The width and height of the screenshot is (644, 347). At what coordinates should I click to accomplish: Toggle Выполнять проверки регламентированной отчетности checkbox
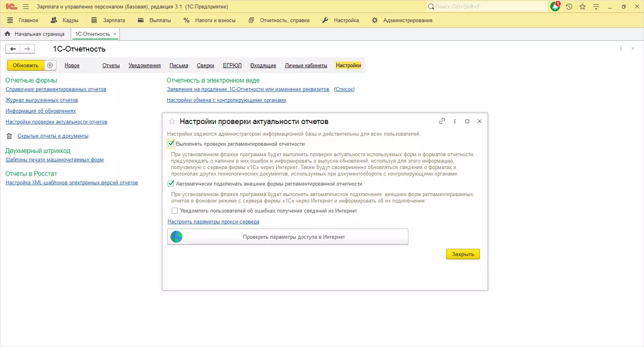[x=171, y=144]
